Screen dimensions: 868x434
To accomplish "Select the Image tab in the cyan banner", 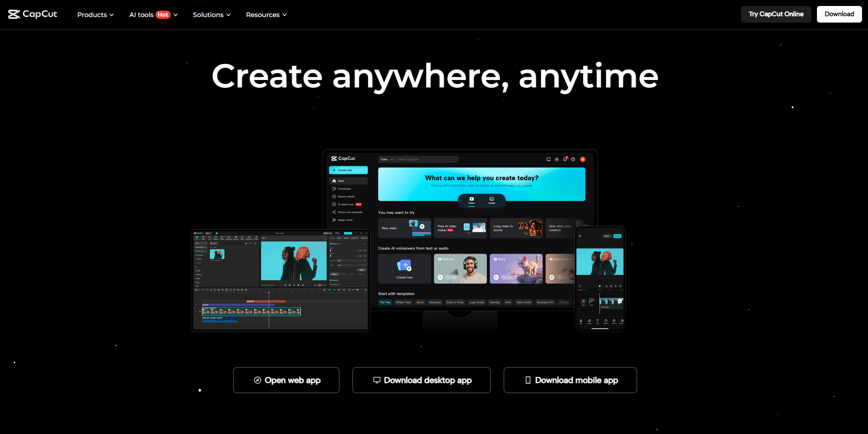I will (x=492, y=200).
